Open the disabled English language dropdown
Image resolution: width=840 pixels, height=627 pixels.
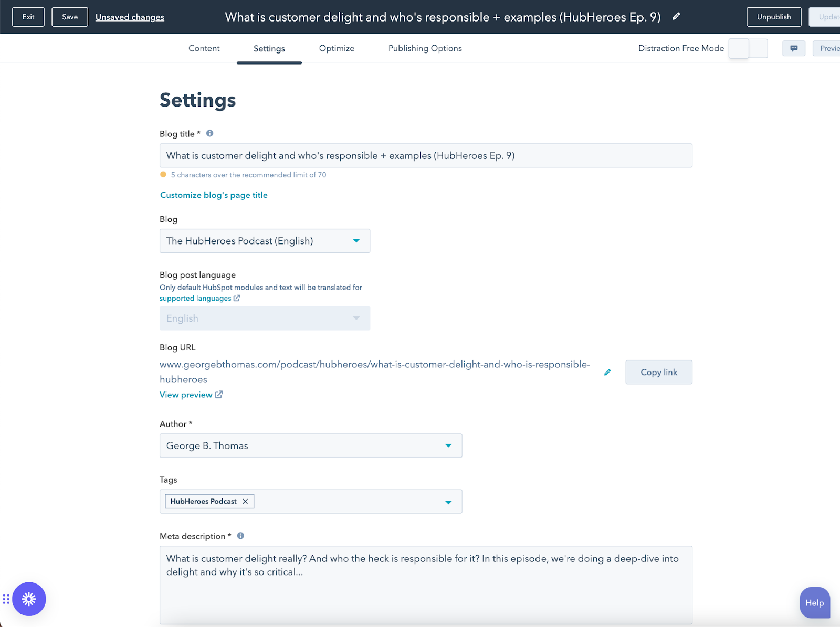tap(265, 318)
